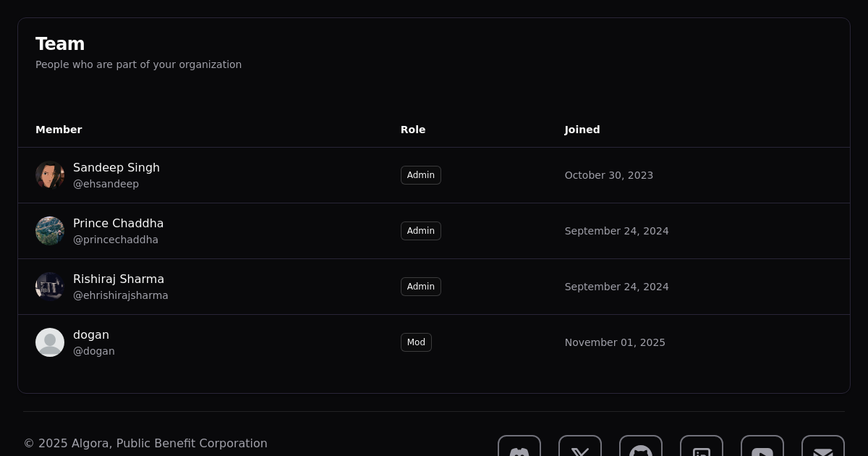Click the Admin badge for Prince Chaddha
Image resolution: width=868 pixels, height=456 pixels.
(420, 231)
